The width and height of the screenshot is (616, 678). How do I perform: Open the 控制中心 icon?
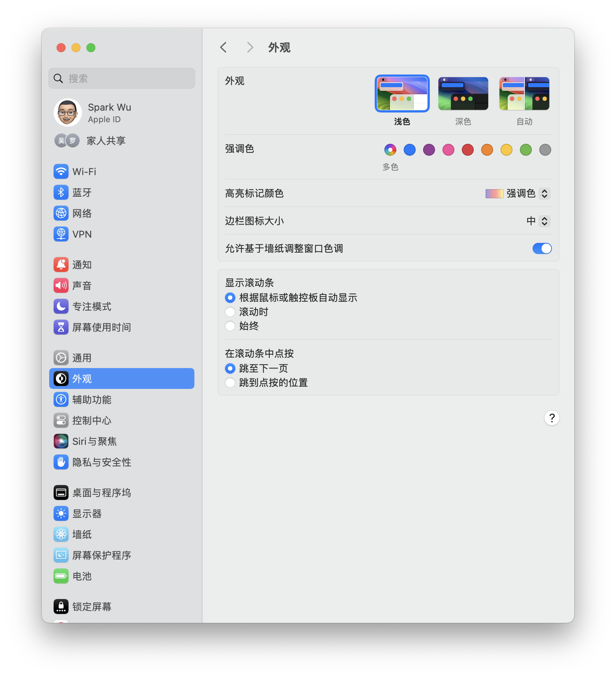click(61, 420)
